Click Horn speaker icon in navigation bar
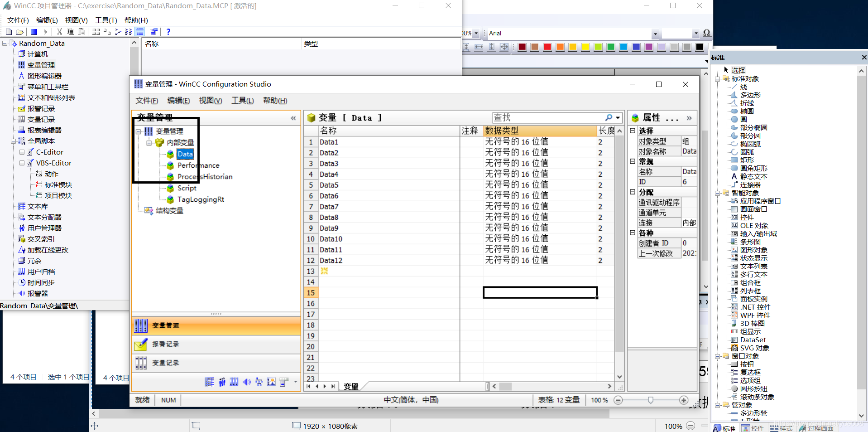 [247, 382]
